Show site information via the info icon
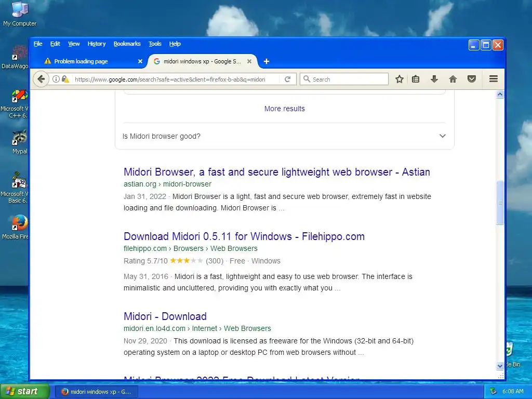The width and height of the screenshot is (532, 399). [x=56, y=79]
